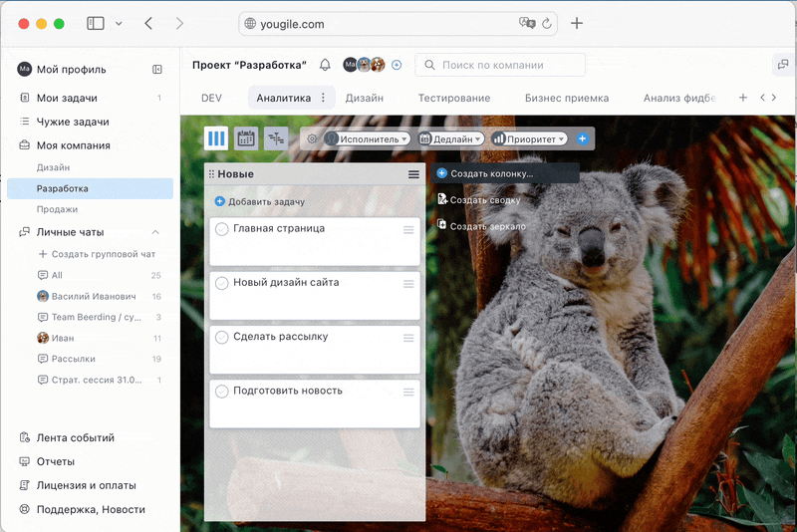The height and width of the screenshot is (532, 797).
Task: Open board settings gear icon
Action: [312, 139]
